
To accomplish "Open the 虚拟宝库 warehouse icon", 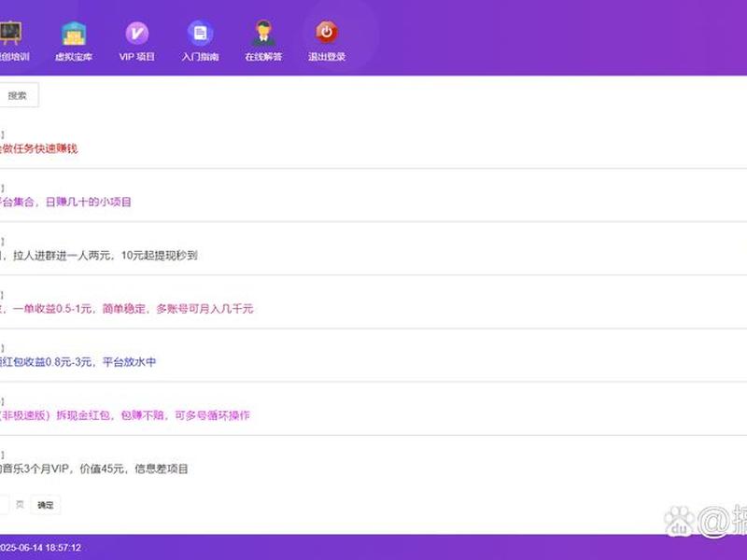I will [x=74, y=34].
